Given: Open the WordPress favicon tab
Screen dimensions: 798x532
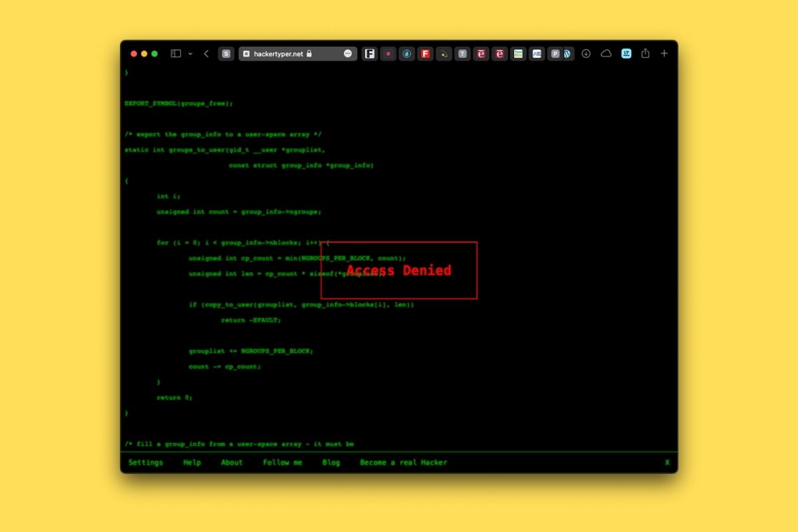Looking at the screenshot, I should pyautogui.click(x=567, y=54).
